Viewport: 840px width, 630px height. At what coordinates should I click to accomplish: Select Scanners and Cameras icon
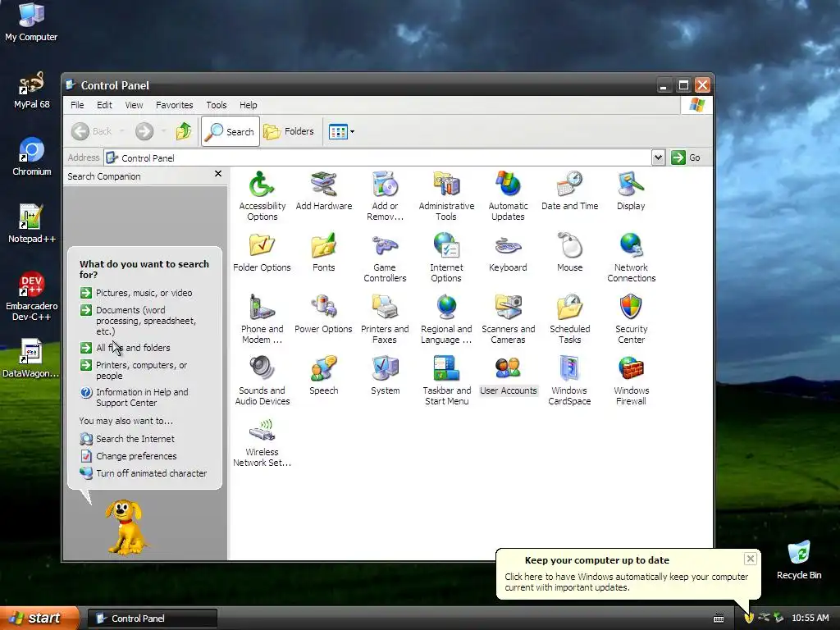pyautogui.click(x=508, y=319)
